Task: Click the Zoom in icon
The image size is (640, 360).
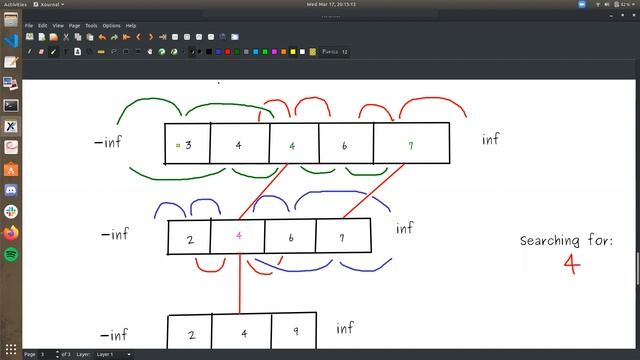Action: click(x=199, y=37)
